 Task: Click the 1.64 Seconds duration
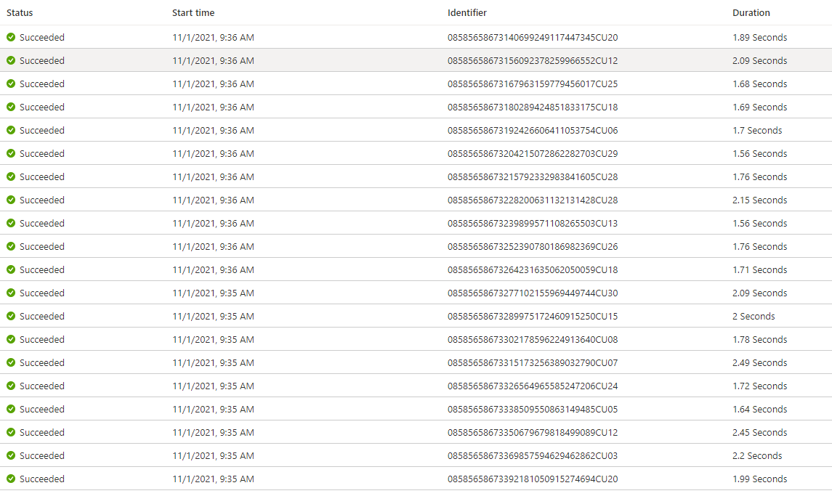(x=760, y=410)
